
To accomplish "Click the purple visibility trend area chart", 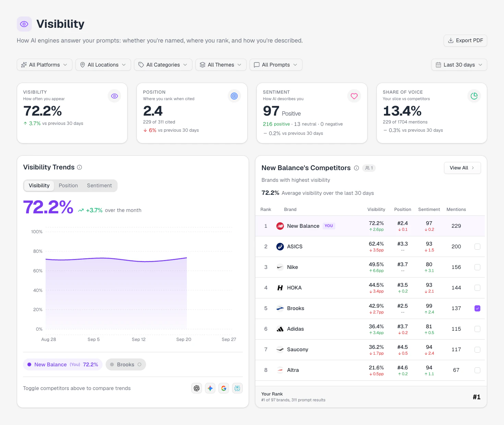I will coord(116,293).
